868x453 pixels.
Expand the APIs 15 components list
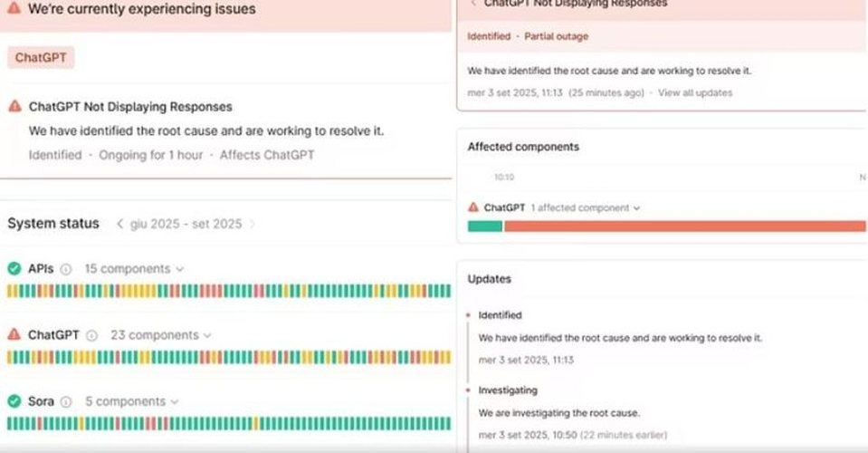click(x=134, y=269)
